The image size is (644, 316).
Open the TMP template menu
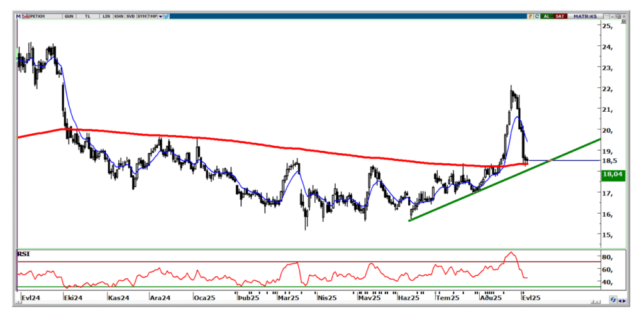pyautogui.click(x=152, y=16)
